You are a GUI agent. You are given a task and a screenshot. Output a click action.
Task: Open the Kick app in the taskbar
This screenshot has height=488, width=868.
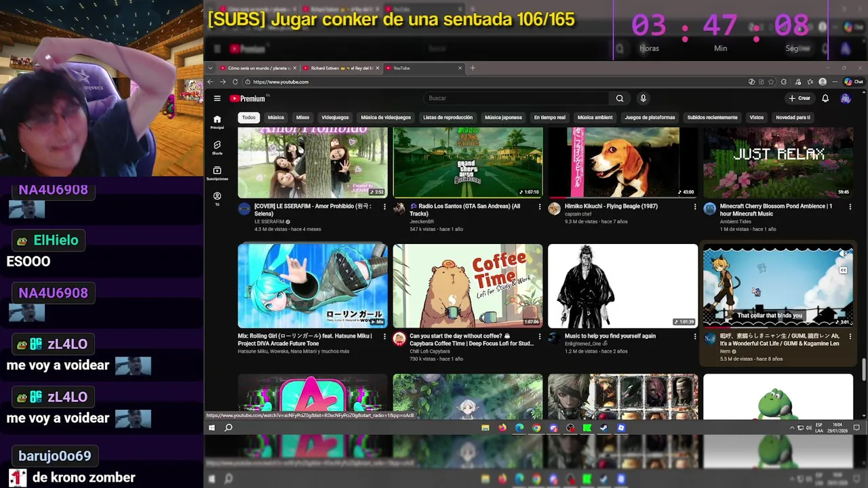(587, 428)
